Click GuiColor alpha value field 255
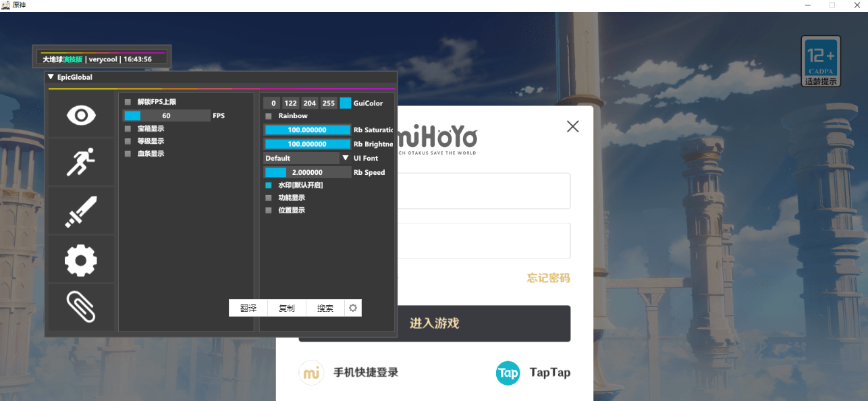Image resolution: width=868 pixels, height=401 pixels. 329,103
